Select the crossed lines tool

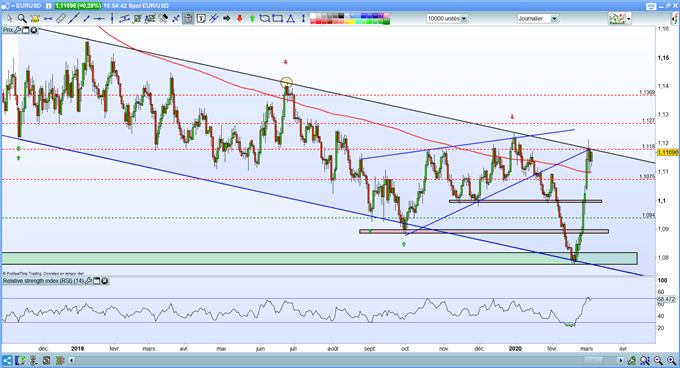[176, 19]
